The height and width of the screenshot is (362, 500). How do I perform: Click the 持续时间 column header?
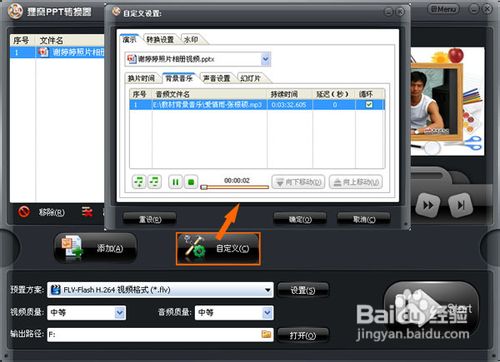(290, 94)
